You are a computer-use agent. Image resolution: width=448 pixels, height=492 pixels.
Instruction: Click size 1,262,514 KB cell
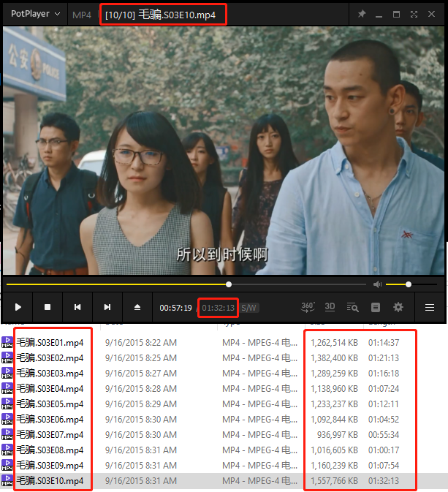coord(334,343)
